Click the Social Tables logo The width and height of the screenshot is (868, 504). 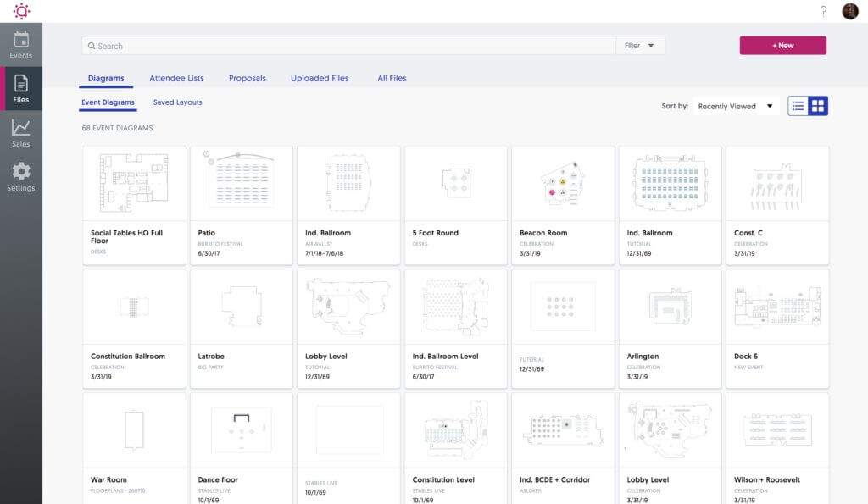click(x=20, y=12)
